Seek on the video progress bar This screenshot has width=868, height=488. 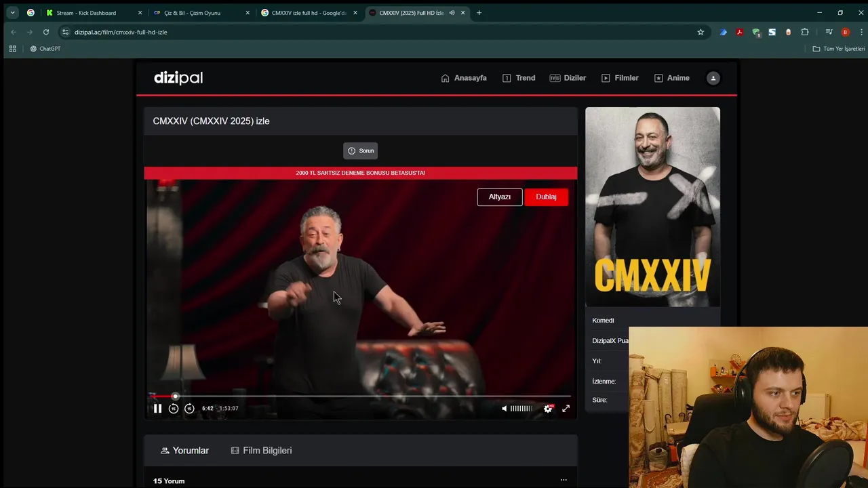[x=361, y=396]
